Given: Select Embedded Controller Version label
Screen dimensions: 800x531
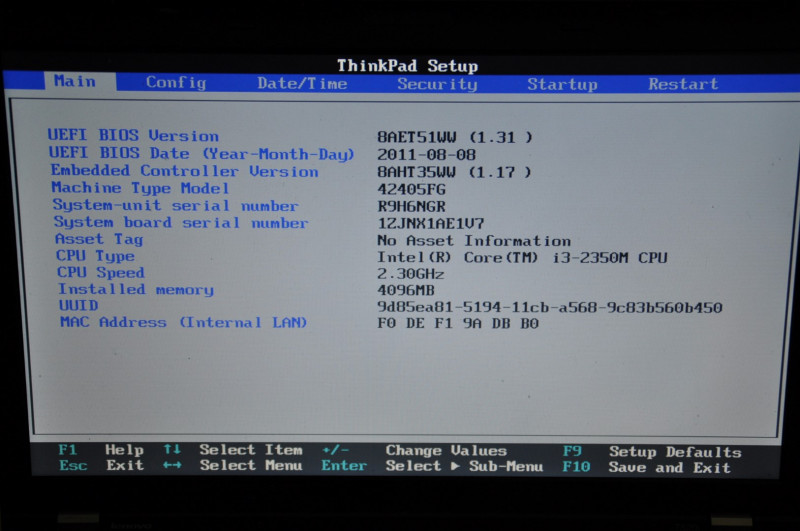Looking at the screenshot, I should click(185, 171).
